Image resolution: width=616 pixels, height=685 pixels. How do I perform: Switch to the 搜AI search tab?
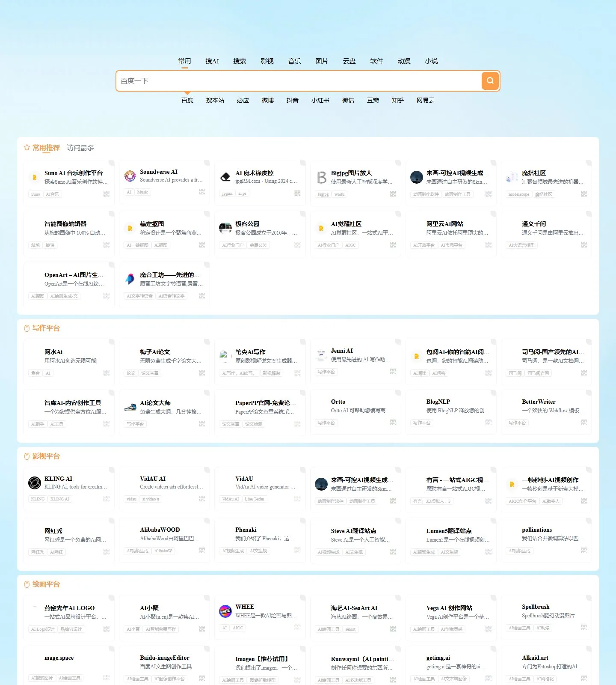[212, 61]
